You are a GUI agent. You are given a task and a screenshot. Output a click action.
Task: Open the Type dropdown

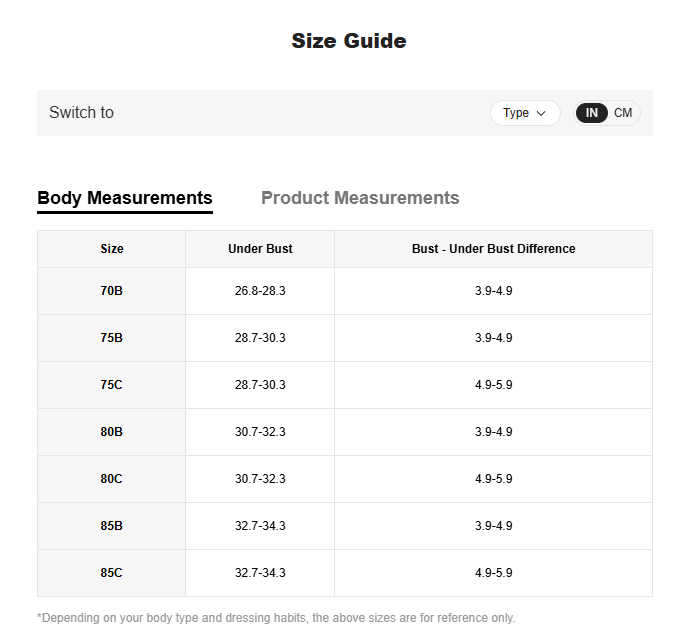[x=525, y=113]
